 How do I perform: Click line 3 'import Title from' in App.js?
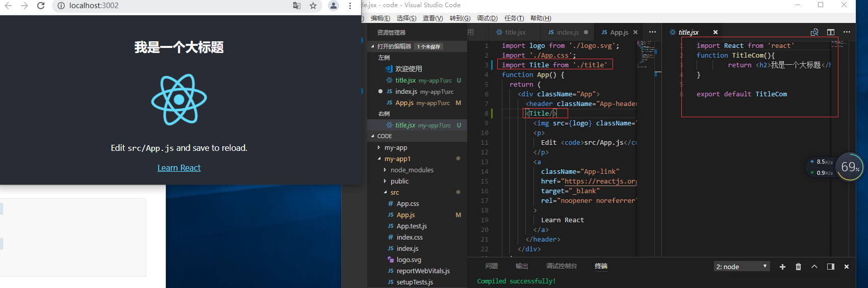pos(554,65)
